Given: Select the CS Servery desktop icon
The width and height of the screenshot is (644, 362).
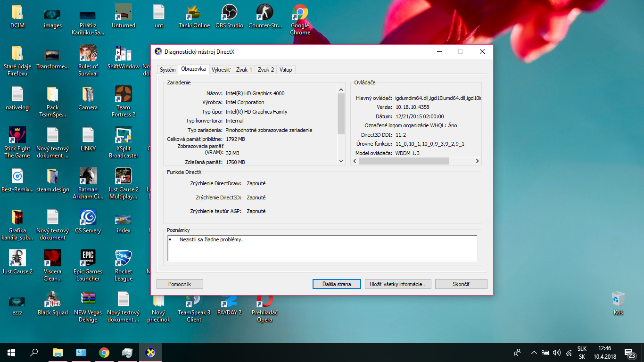Looking at the screenshot, I should [x=88, y=221].
